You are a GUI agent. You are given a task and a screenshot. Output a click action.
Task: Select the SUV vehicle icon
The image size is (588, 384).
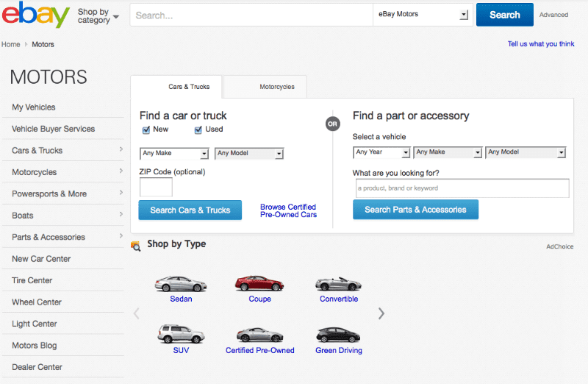tap(180, 335)
